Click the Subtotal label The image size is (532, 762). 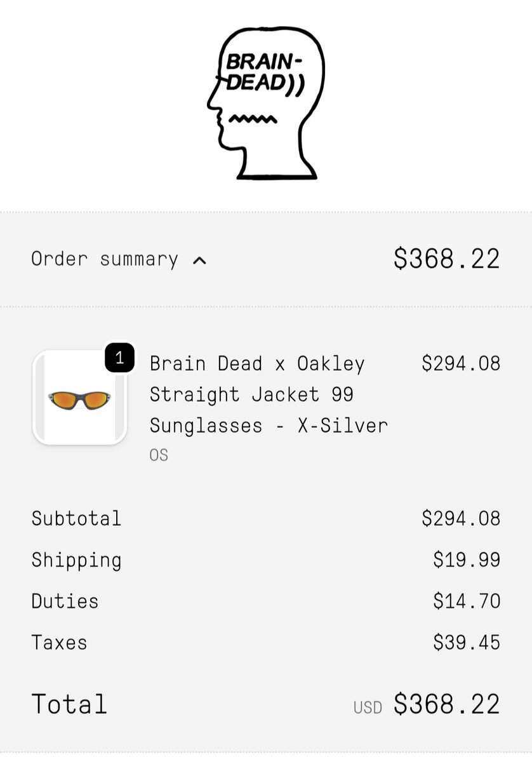[76, 518]
